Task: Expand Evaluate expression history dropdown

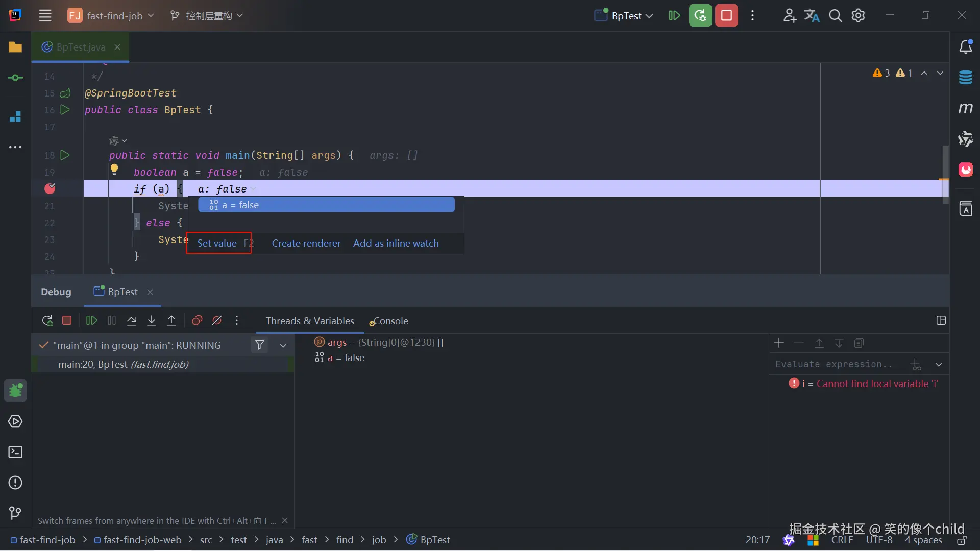Action: pyautogui.click(x=939, y=365)
